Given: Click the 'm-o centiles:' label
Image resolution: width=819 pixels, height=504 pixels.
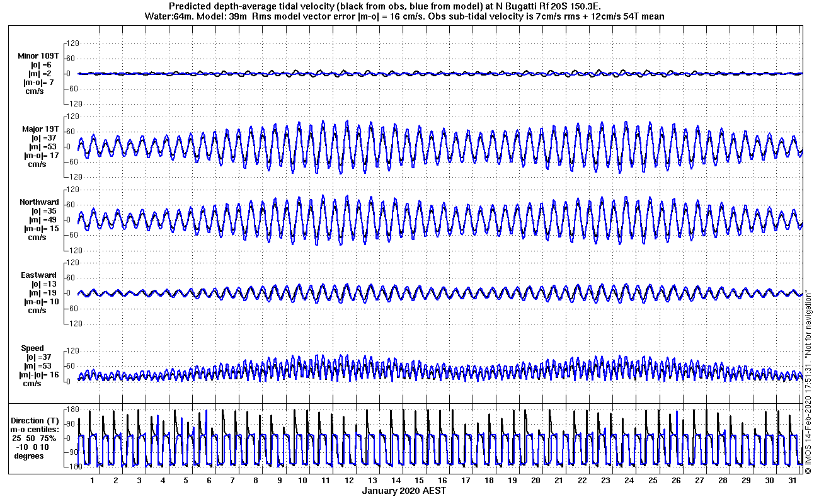Looking at the screenshot, I should [x=35, y=429].
